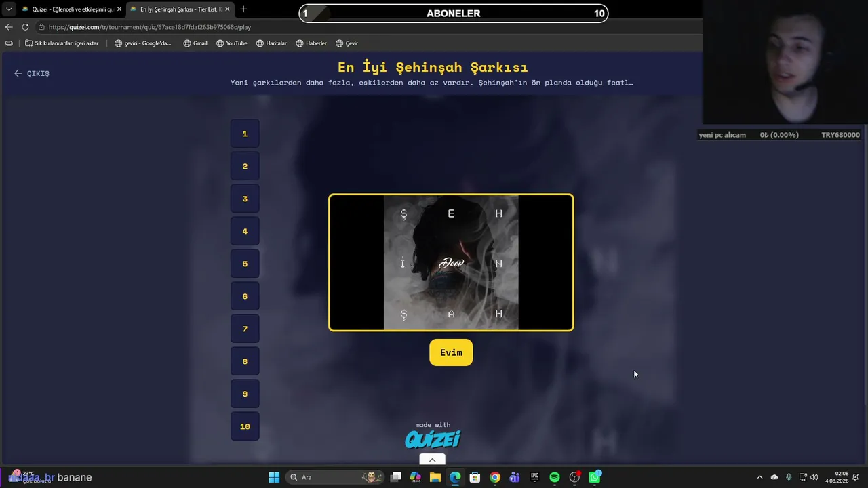
Task: Open the Gmail bookmark
Action: (195, 43)
